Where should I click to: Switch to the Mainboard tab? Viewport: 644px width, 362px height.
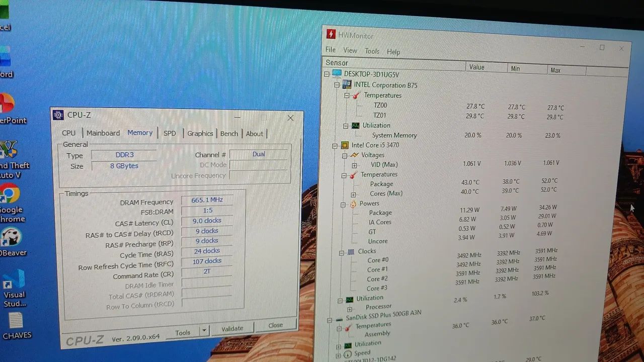point(103,133)
